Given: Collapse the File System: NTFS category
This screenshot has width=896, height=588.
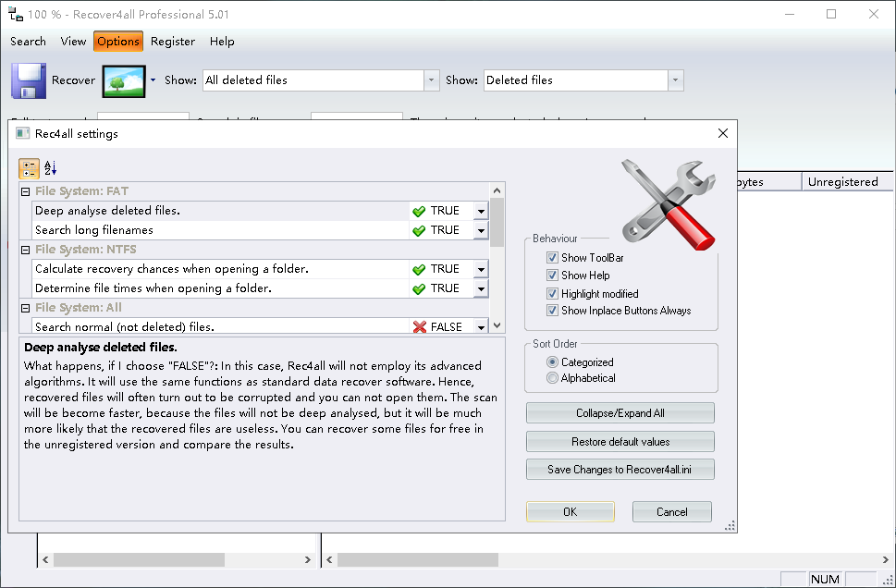Looking at the screenshot, I should pos(25,250).
